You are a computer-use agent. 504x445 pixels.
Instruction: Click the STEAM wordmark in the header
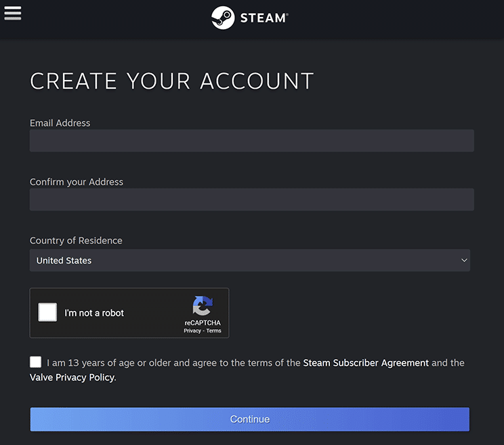[x=264, y=18]
